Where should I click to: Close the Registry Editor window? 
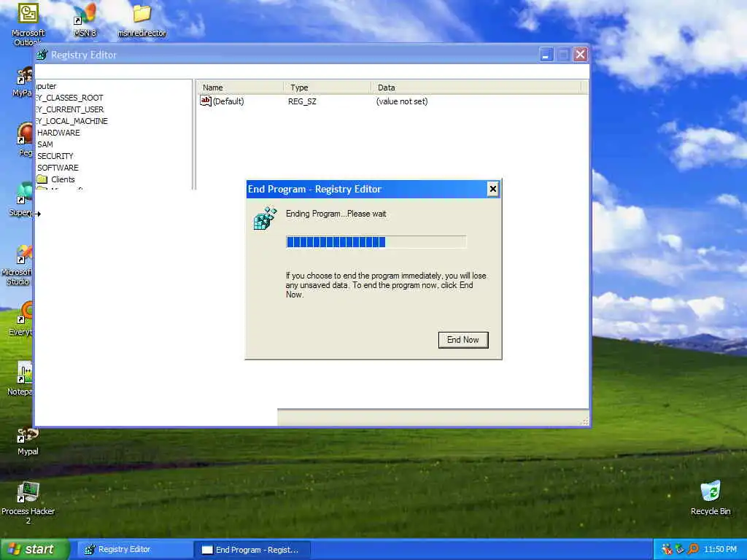click(580, 55)
